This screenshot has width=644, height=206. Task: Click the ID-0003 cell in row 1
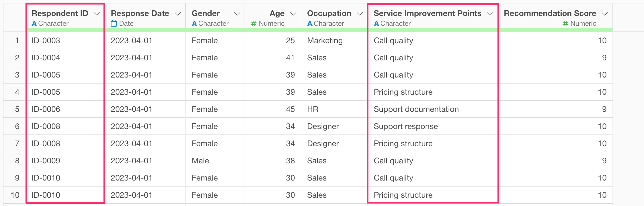46,41
